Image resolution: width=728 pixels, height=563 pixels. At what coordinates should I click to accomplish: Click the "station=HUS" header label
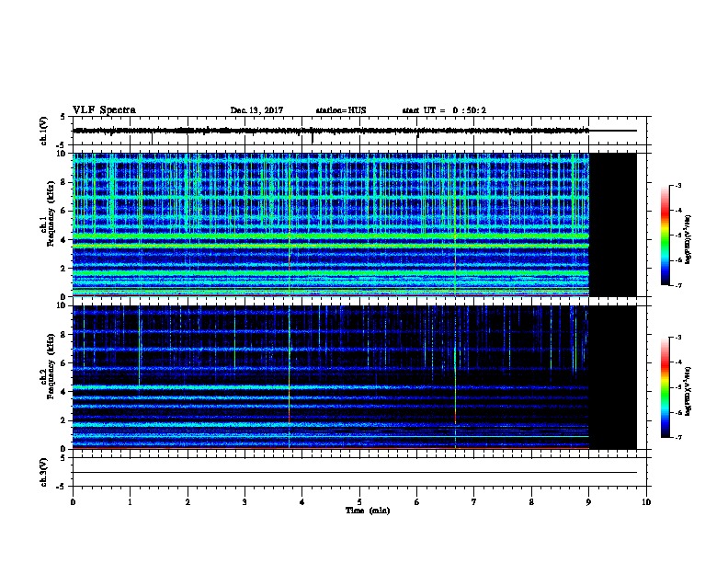click(341, 110)
